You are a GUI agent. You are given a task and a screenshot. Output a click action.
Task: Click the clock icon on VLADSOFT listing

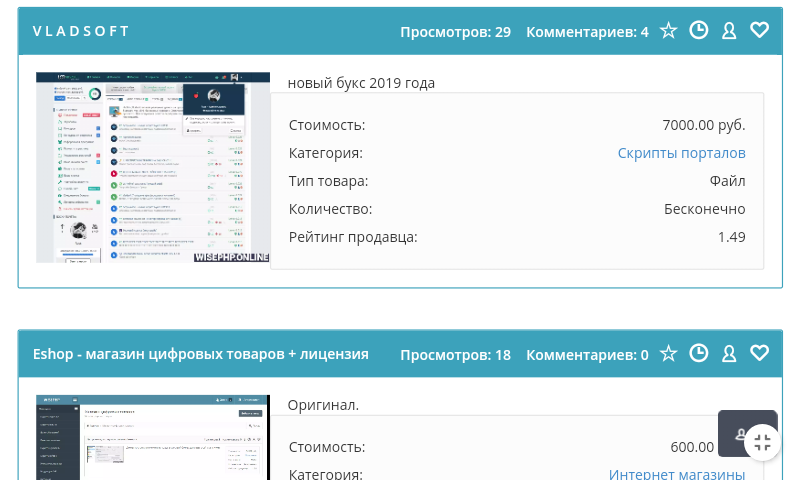(x=699, y=31)
